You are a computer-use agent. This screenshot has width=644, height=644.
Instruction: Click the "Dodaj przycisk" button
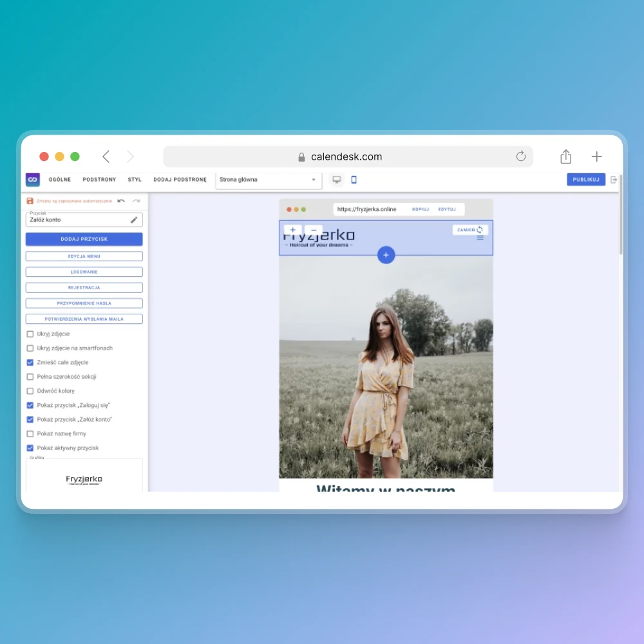coord(84,239)
